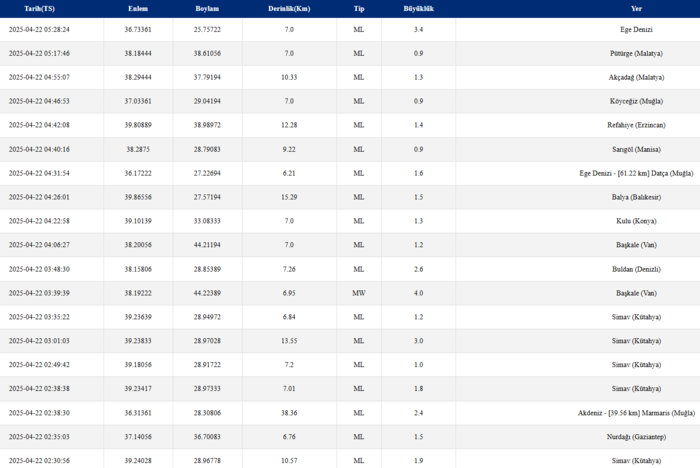Click the Tarih(TS) column header
This screenshot has width=700, height=468.
[39, 8]
